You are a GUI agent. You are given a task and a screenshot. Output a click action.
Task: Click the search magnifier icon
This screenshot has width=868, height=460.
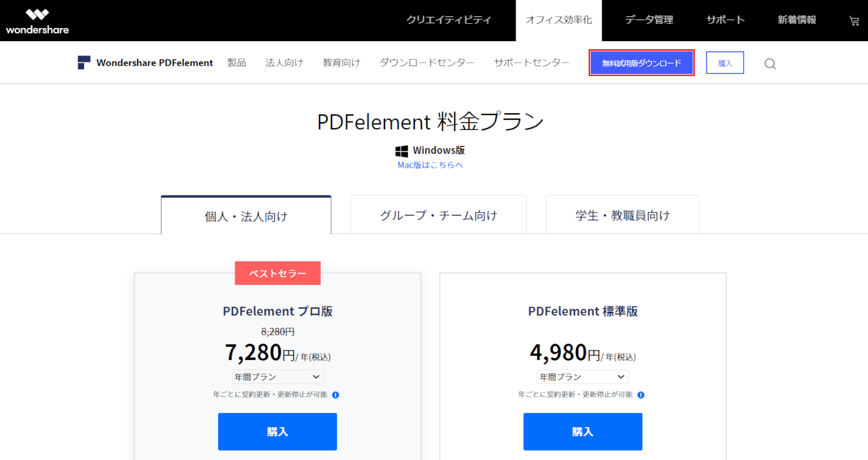[770, 63]
